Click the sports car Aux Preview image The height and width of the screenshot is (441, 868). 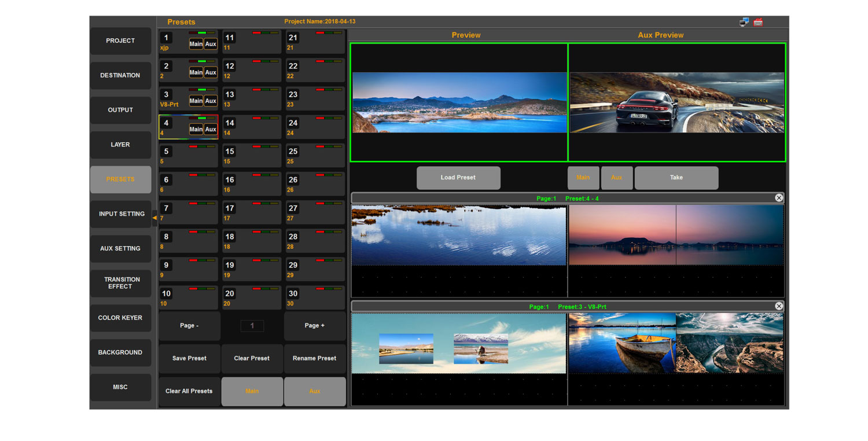point(676,102)
